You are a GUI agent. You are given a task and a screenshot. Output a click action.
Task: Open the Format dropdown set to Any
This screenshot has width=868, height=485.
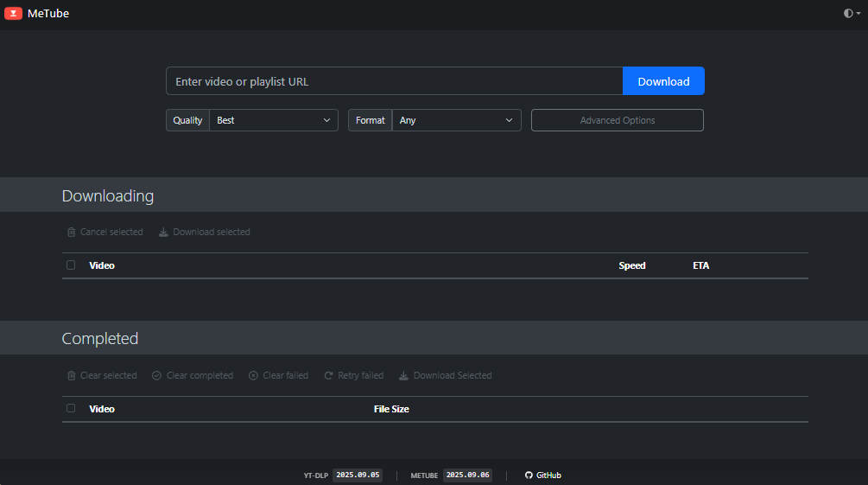(456, 120)
